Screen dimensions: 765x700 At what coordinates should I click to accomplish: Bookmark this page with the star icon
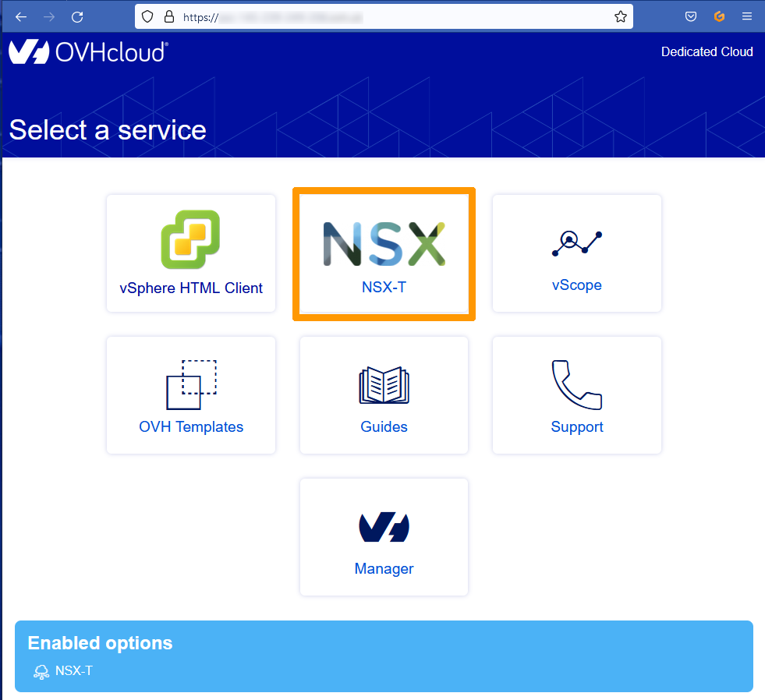coord(620,16)
